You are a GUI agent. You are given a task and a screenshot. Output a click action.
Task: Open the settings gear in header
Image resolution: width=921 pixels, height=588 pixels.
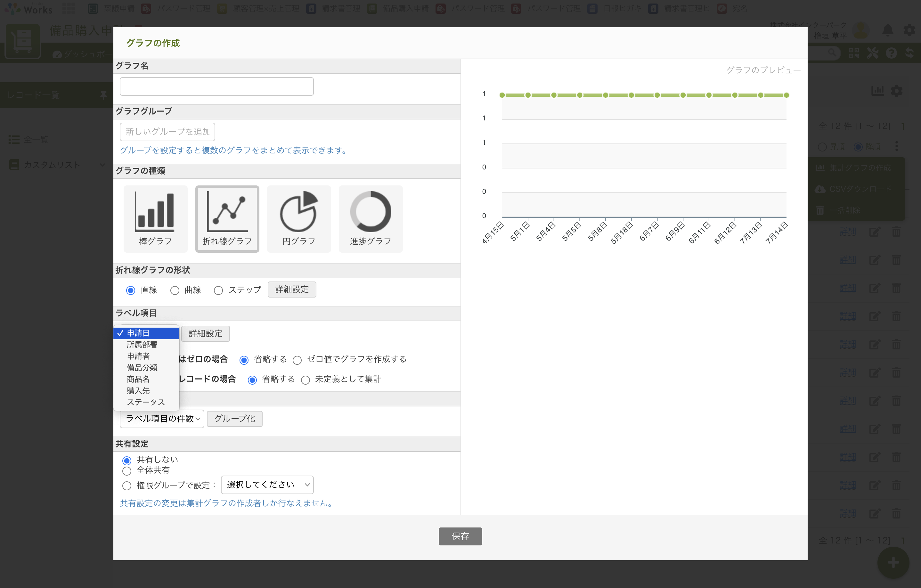tap(910, 30)
